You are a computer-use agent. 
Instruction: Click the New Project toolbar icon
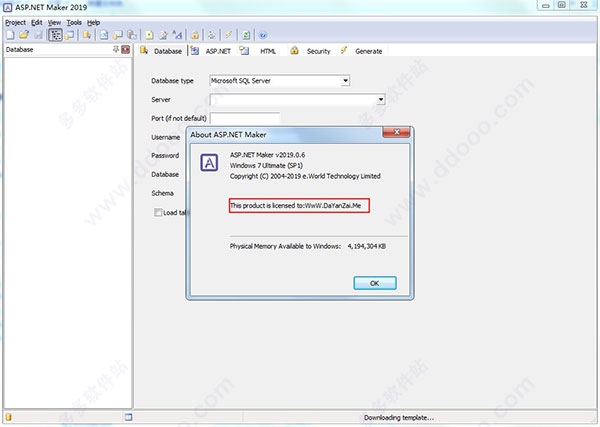tap(10, 35)
